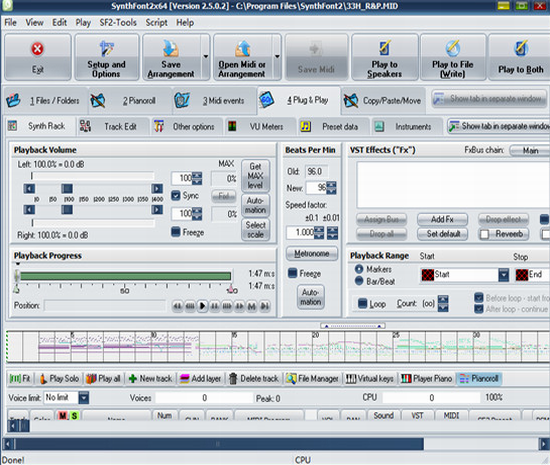Viewport: 550px width, 465px height.
Task: Open the Help menu
Action: (x=185, y=22)
